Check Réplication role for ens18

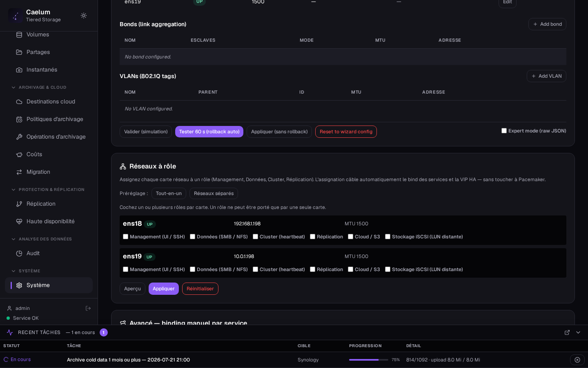[x=313, y=237]
